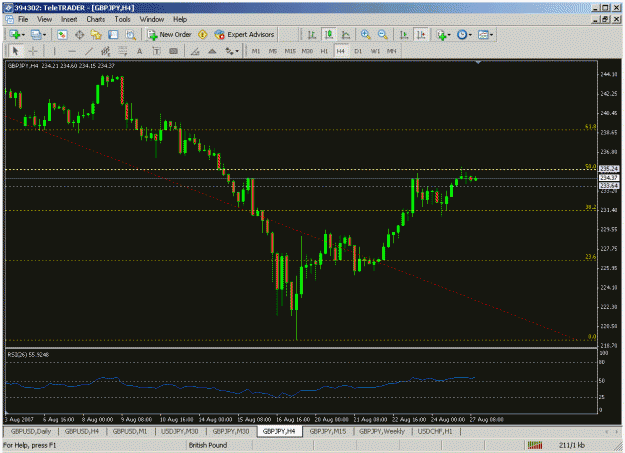Show the Terminal panel icon
The image size is (625, 453).
pyautogui.click(x=113, y=35)
